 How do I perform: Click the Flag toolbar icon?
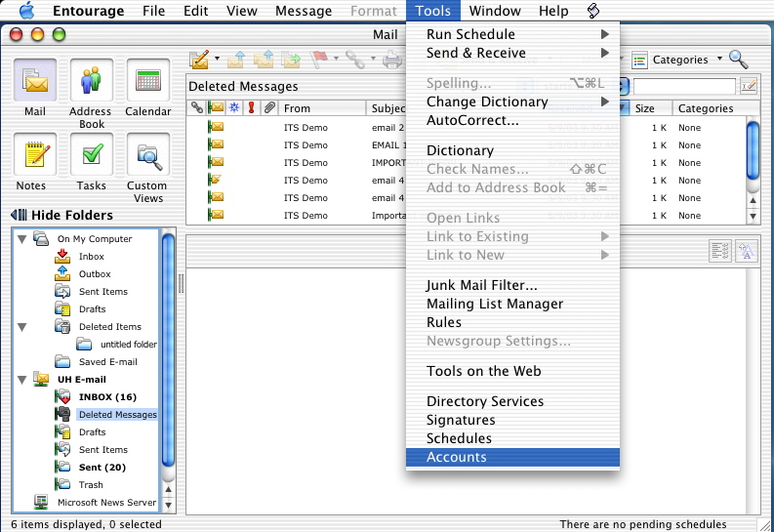pyautogui.click(x=319, y=60)
